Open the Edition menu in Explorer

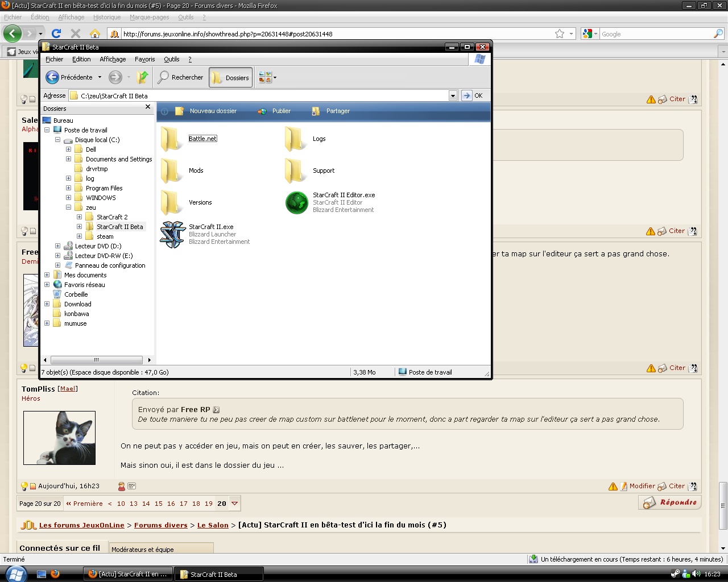pyautogui.click(x=81, y=59)
